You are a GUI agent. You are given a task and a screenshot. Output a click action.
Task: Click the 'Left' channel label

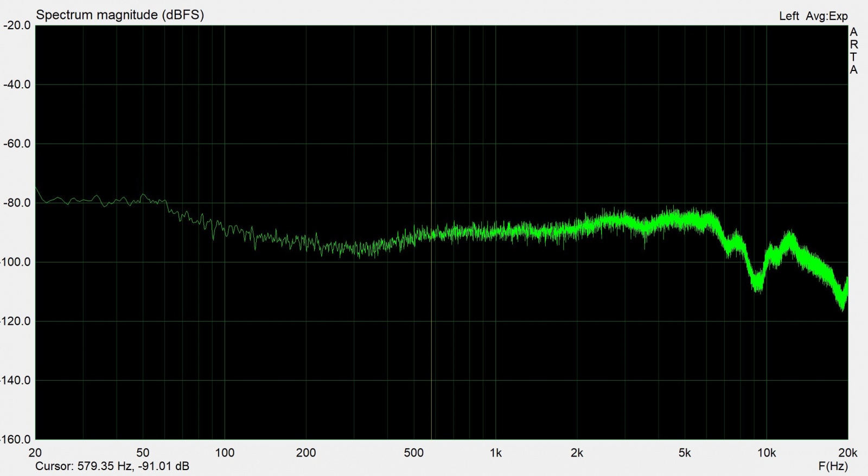(x=789, y=16)
